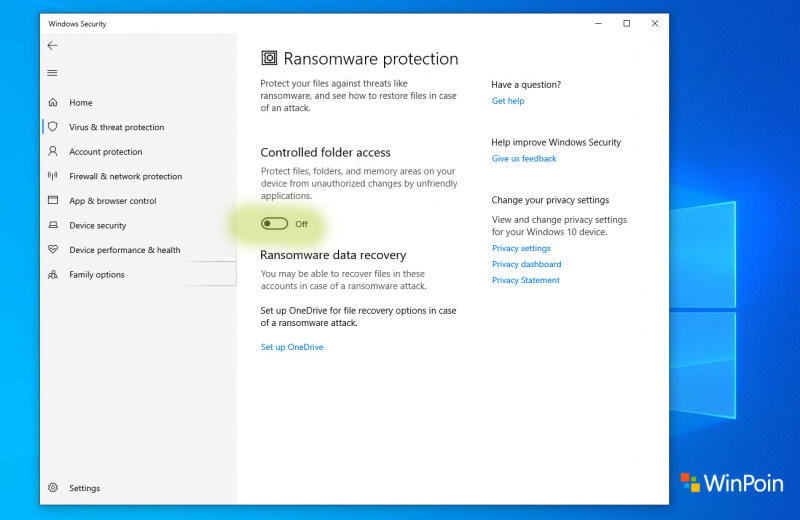The width and height of the screenshot is (800, 520).
Task: Open the Family options people icon
Action: 52,275
